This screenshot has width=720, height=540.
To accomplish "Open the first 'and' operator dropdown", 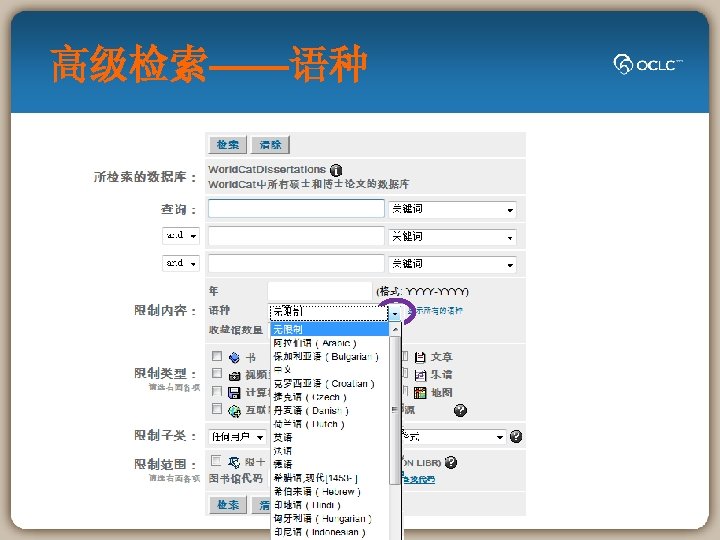I will pos(181,236).
